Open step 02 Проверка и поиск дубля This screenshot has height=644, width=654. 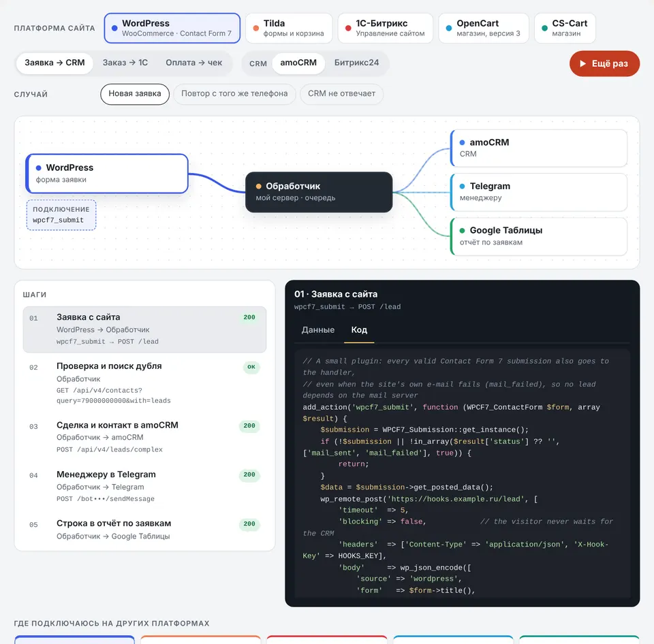pos(144,383)
